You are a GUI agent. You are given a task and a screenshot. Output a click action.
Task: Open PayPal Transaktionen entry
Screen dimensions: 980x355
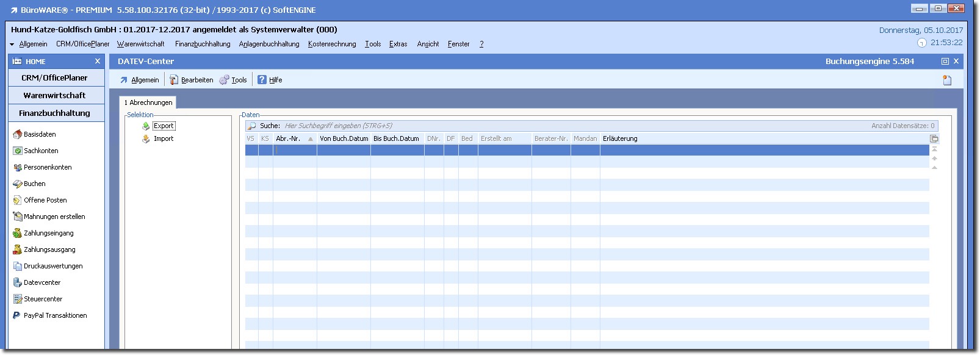click(55, 315)
